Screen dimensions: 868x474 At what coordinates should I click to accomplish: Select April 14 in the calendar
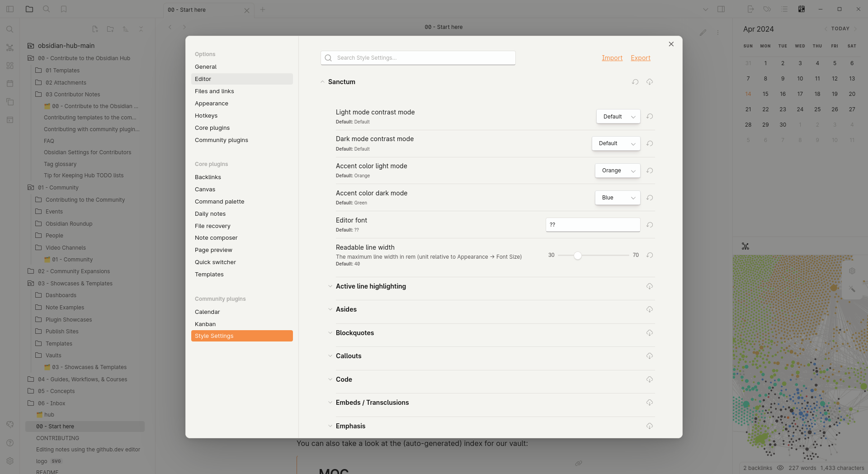click(748, 94)
